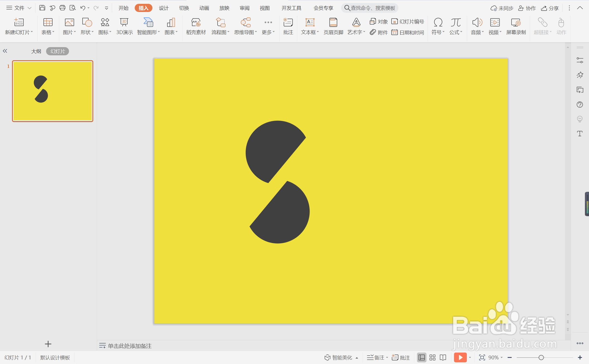Click the 分享 share button
This screenshot has height=364, width=589.
click(550, 8)
